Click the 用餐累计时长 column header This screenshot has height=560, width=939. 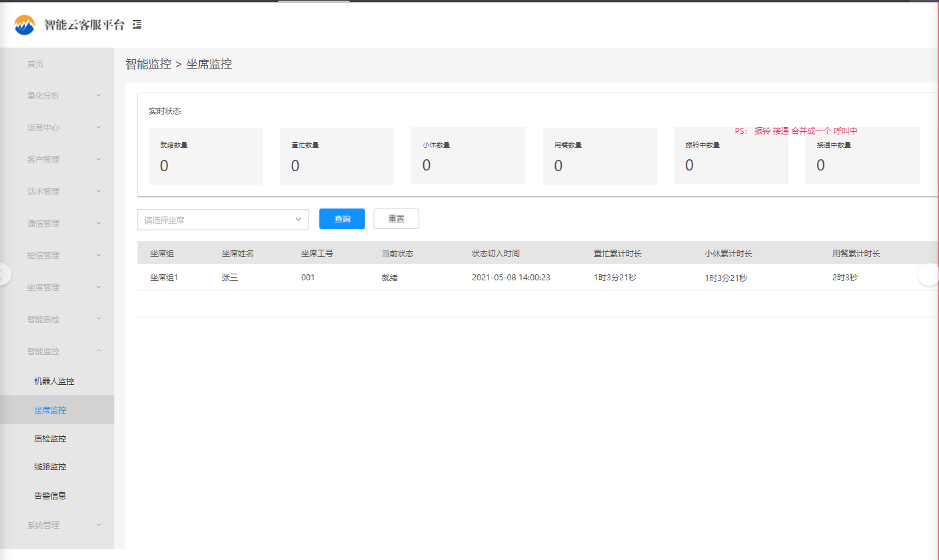pos(856,254)
